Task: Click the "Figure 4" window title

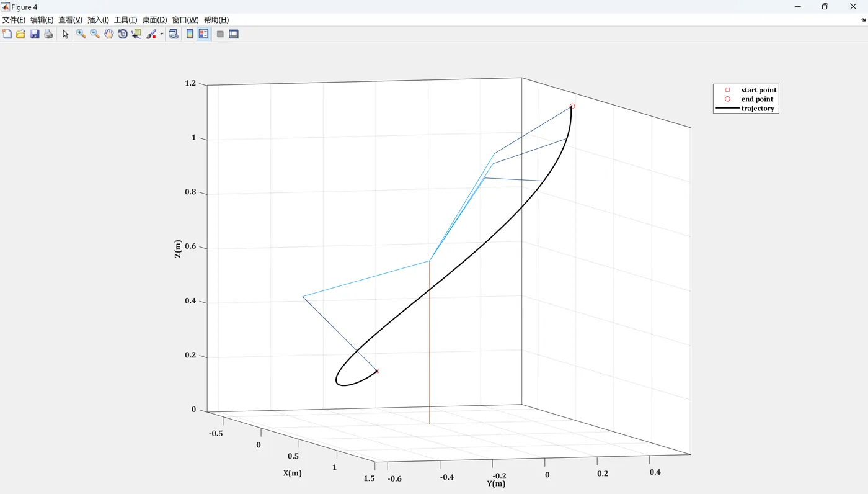Action: [x=24, y=7]
